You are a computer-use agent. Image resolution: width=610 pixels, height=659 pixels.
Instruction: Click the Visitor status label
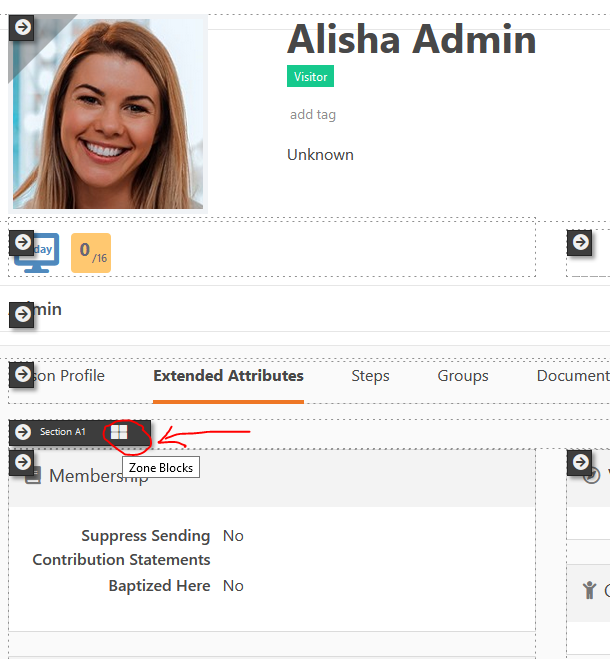point(310,76)
